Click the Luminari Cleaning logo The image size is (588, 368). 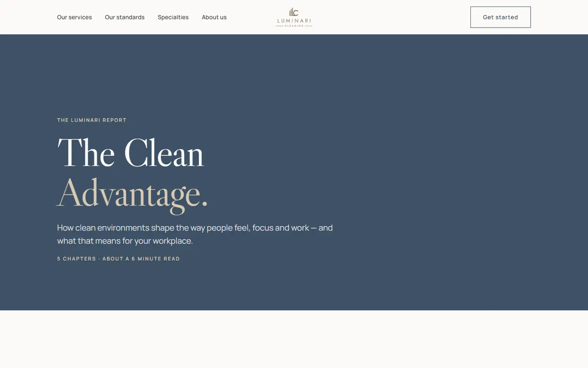(x=294, y=17)
